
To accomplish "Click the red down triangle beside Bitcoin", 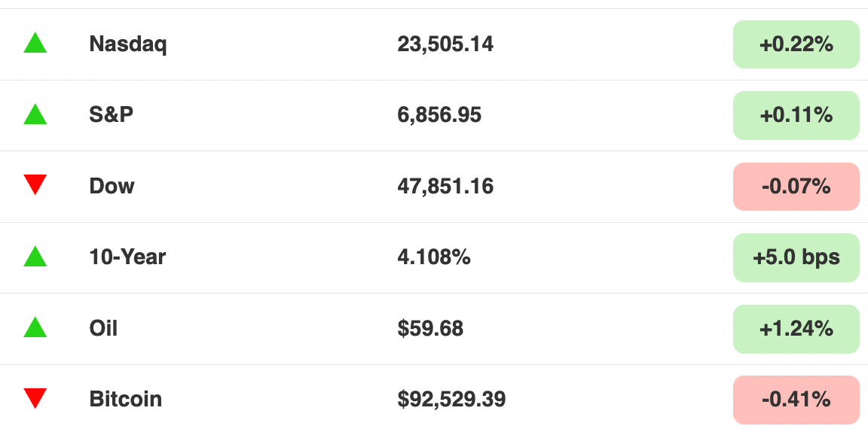I will [x=35, y=398].
